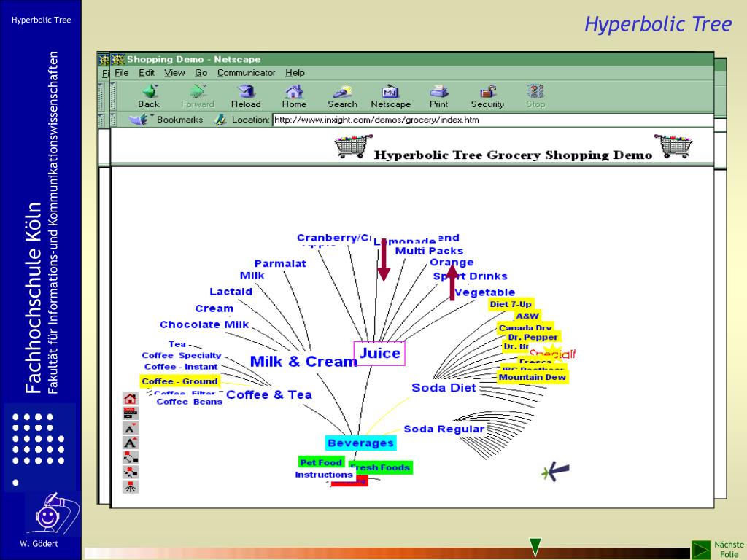Select the Parmalat item
The width and height of the screenshot is (747, 560).
click(x=280, y=263)
